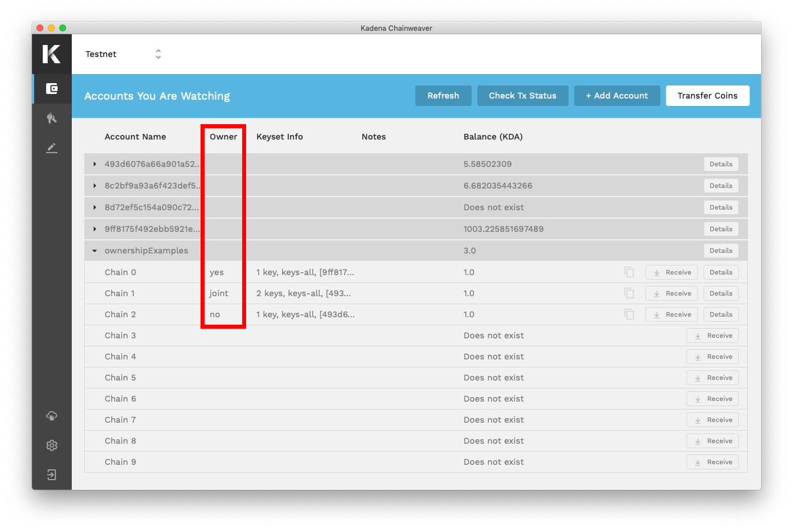Click the logout icon in sidebar
This screenshot has width=793, height=532.
(x=52, y=475)
